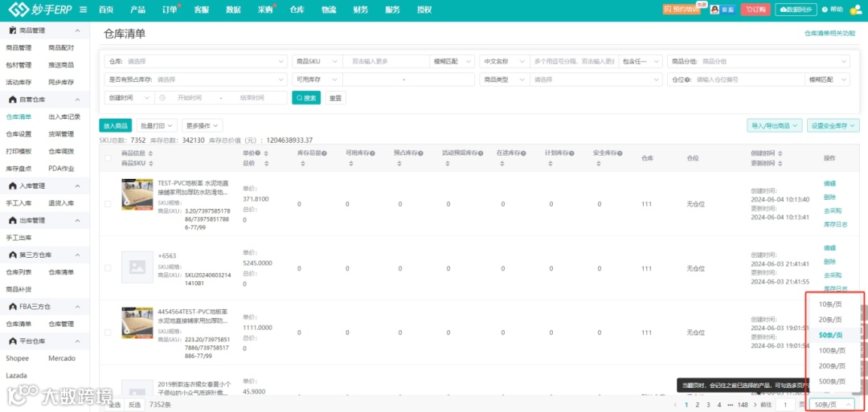Open the 帮助 question mark icon
This screenshot has width=868, height=412.
(825, 10)
